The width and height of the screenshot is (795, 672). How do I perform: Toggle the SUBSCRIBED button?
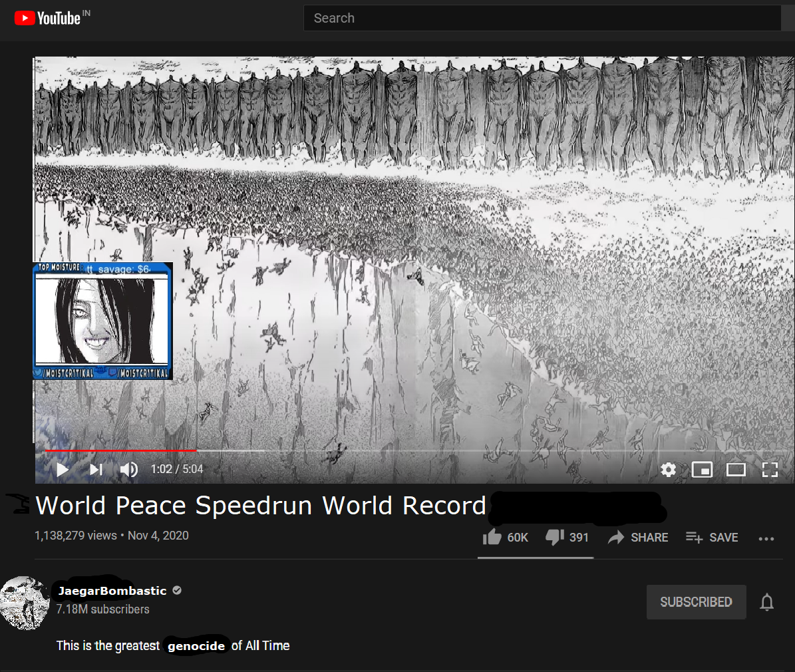tap(696, 602)
